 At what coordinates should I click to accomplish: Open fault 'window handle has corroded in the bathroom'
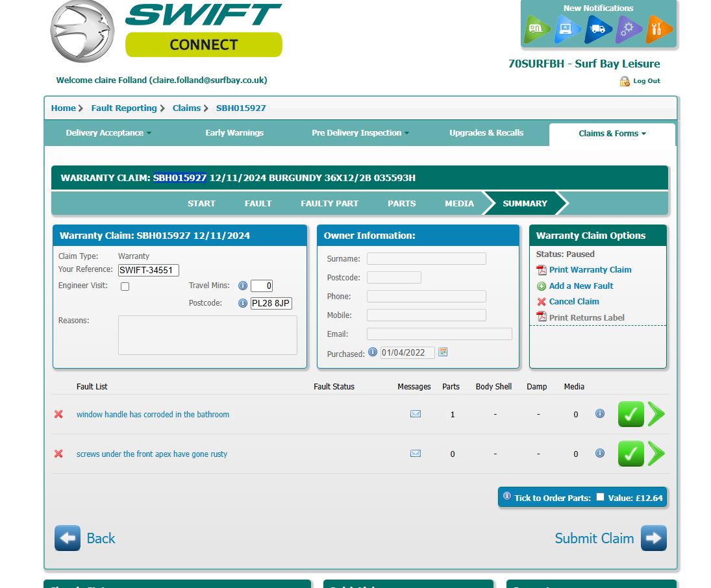(153, 414)
